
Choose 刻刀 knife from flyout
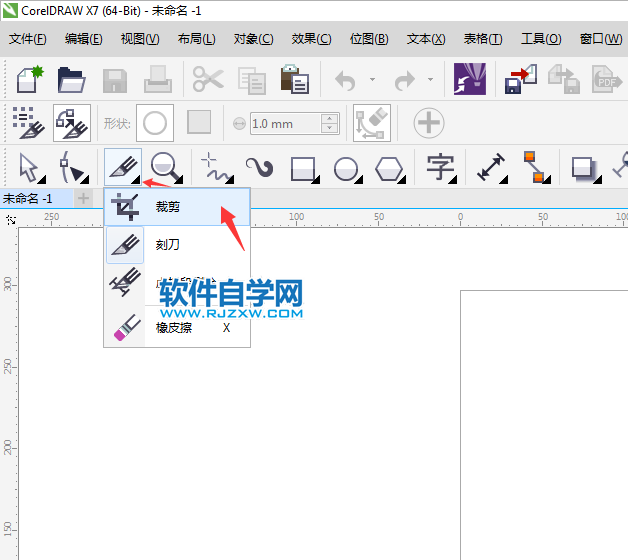tap(177, 244)
